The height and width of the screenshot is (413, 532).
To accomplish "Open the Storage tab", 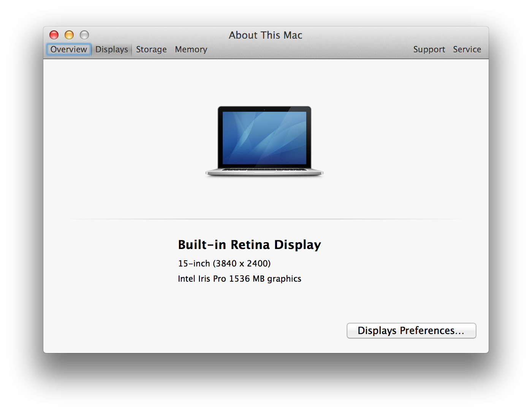I will coord(151,49).
